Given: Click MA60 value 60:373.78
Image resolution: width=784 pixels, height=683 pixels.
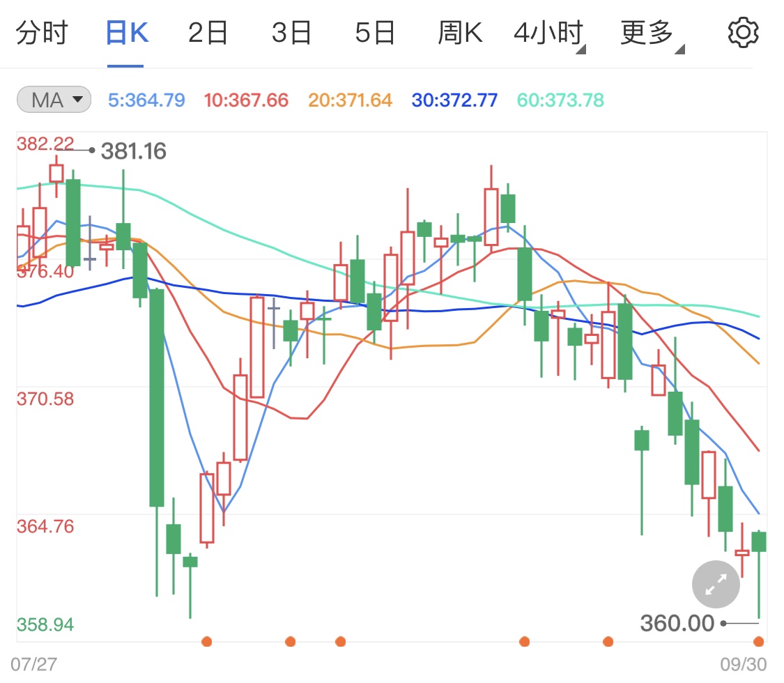Looking at the screenshot, I should (560, 100).
